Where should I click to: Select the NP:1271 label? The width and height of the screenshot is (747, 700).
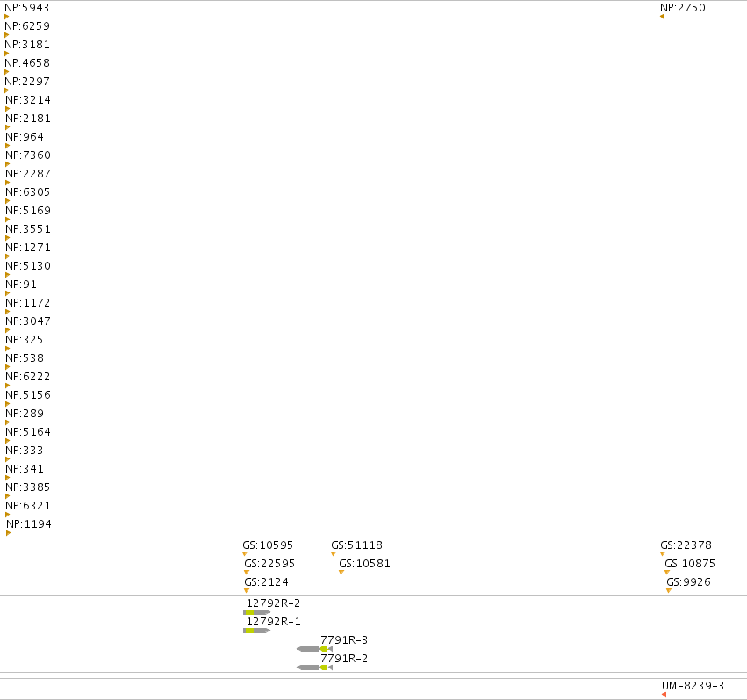point(28,248)
